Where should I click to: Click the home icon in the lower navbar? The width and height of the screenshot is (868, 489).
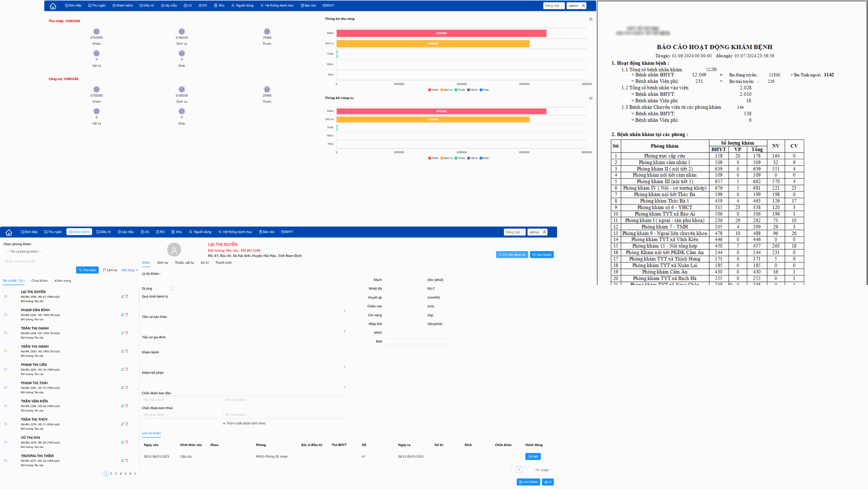click(x=9, y=233)
